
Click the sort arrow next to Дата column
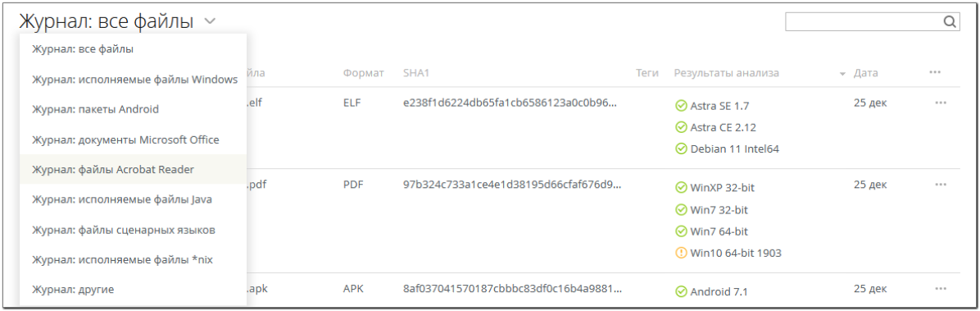coord(842,74)
